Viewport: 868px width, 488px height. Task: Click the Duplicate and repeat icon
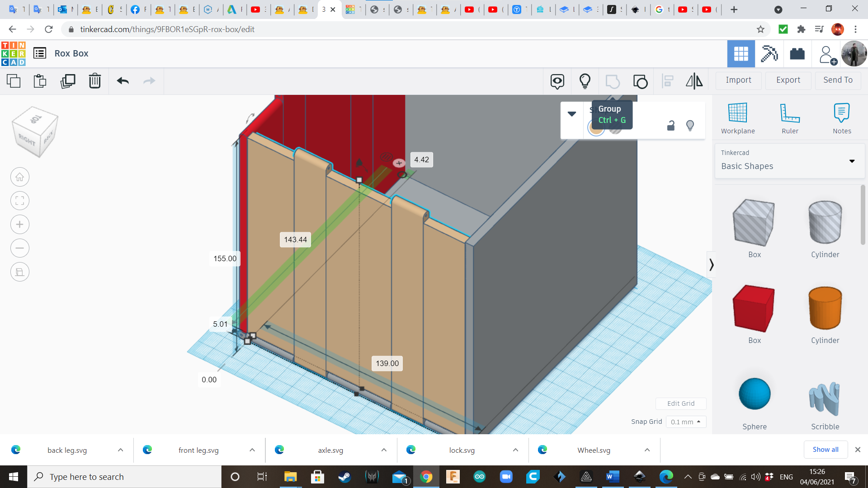point(68,81)
